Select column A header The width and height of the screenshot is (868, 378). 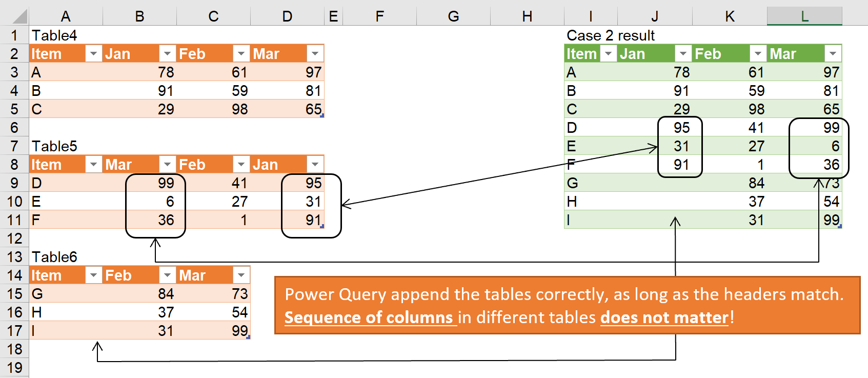click(x=66, y=16)
